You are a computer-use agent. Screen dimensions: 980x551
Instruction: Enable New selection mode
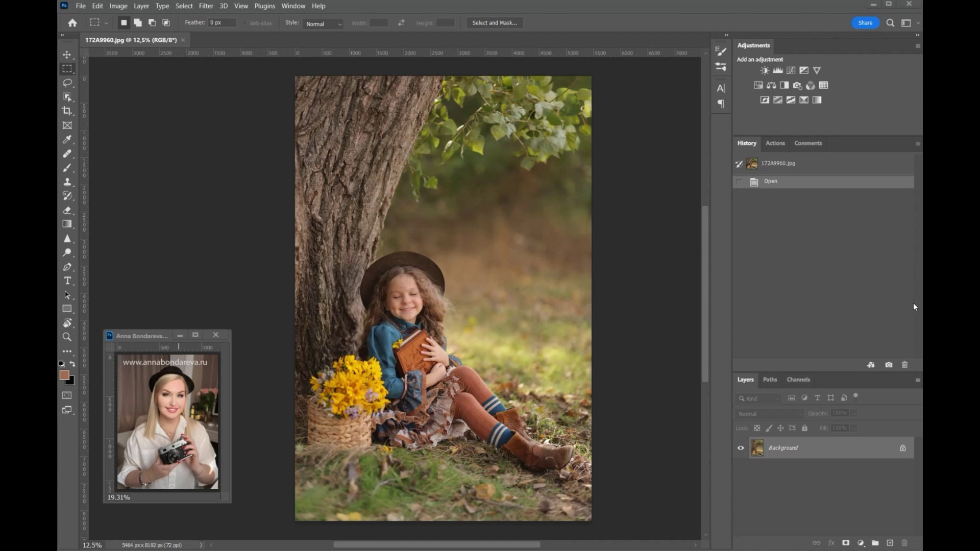pyautogui.click(x=124, y=22)
